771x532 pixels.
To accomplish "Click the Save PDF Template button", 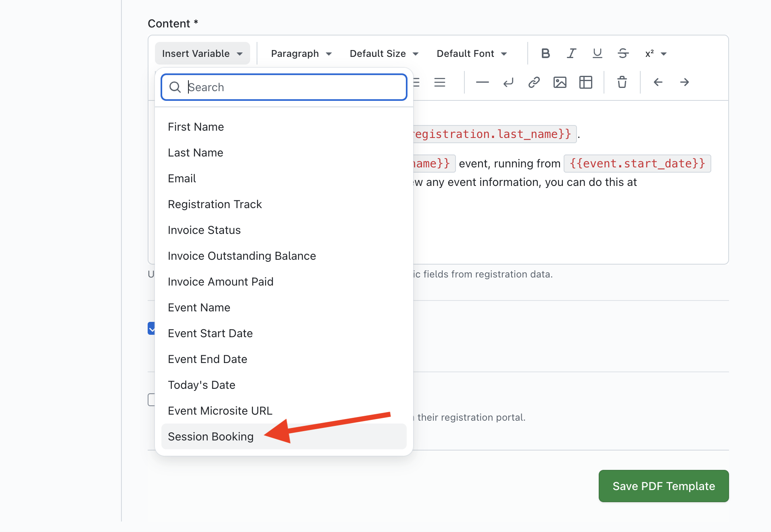I will click(664, 486).
